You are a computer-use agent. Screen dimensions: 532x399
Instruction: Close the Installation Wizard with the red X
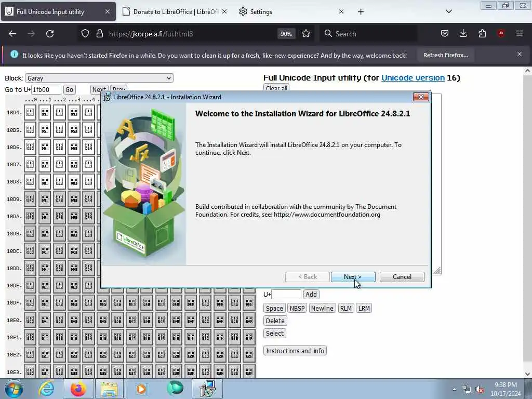(421, 97)
